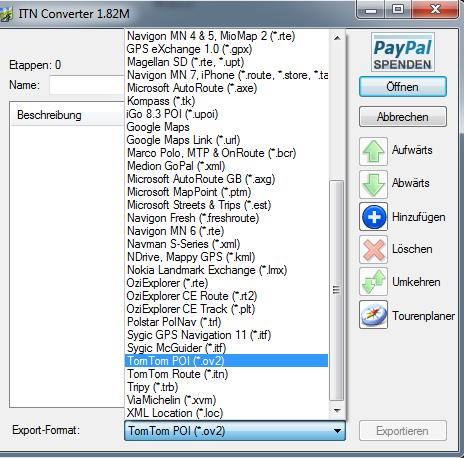Click the ITN Converter title bar app icon
This screenshot has height=458, width=464.
(x=5, y=14)
